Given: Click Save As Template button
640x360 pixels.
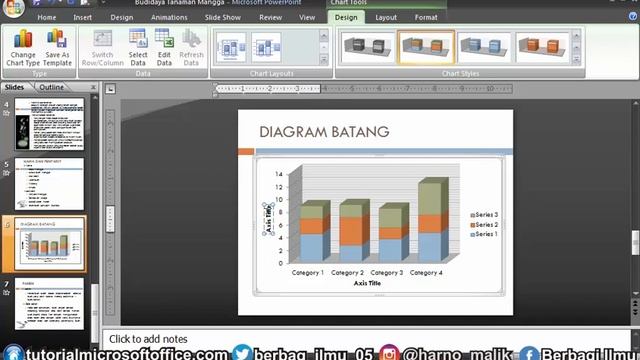Looking at the screenshot, I should tap(57, 48).
